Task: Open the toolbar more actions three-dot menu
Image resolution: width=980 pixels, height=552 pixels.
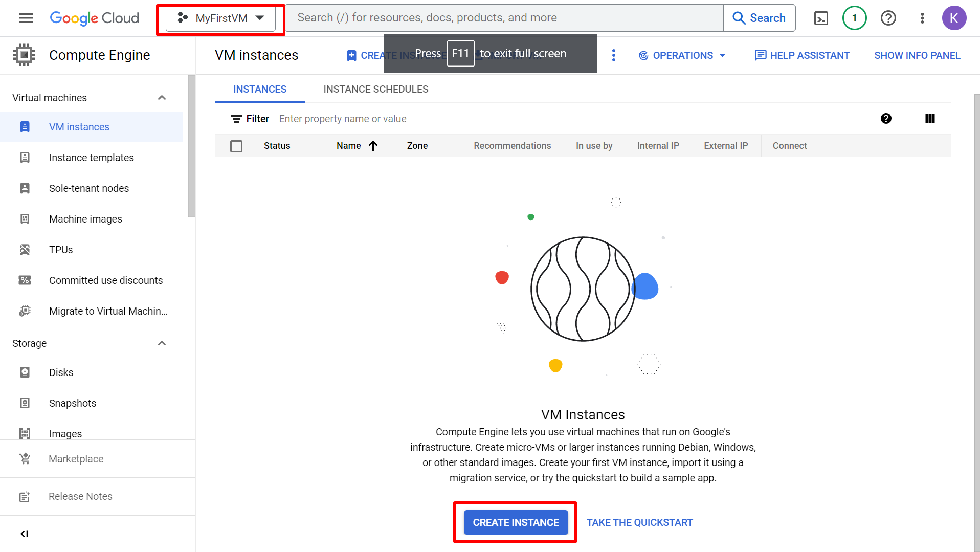Action: 613,55
